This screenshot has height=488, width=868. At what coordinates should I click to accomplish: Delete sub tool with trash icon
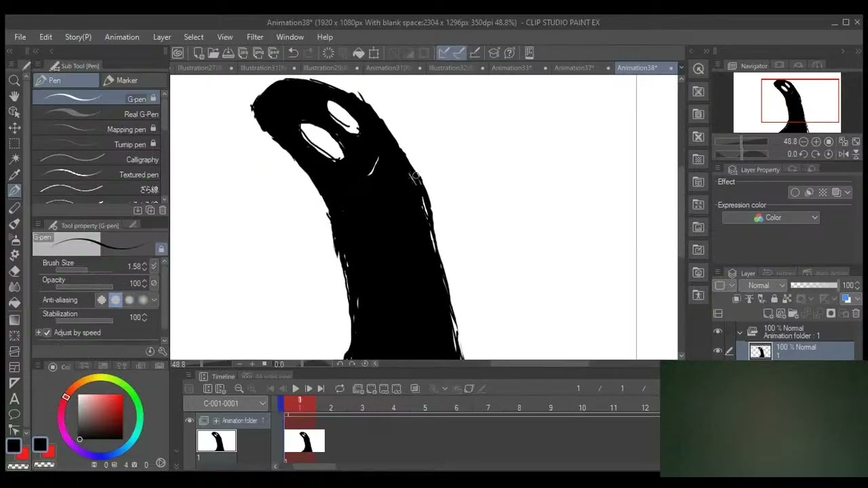(162, 211)
